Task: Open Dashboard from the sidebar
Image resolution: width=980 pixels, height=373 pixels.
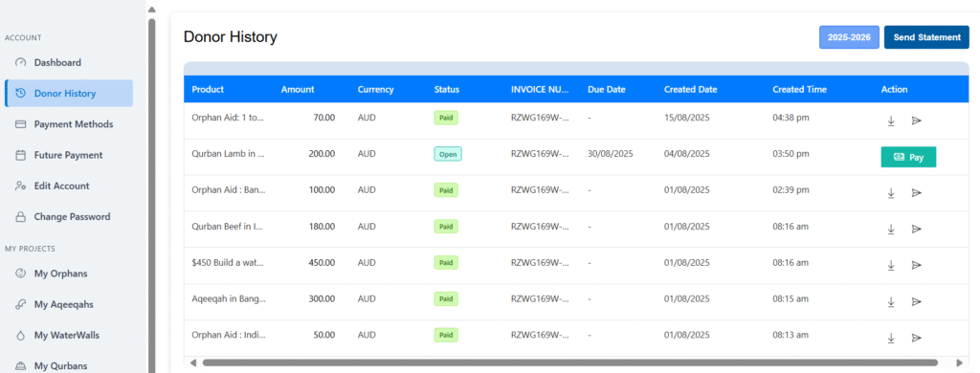Action: point(69,62)
